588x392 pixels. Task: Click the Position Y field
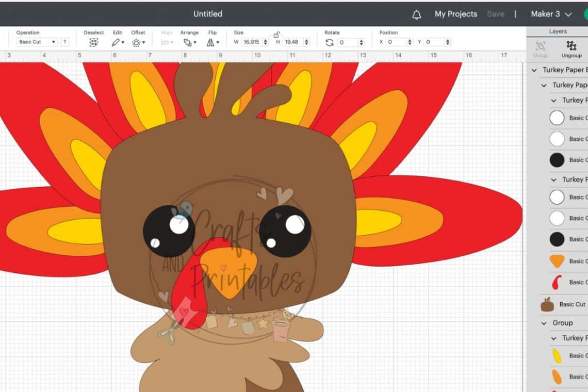point(435,42)
